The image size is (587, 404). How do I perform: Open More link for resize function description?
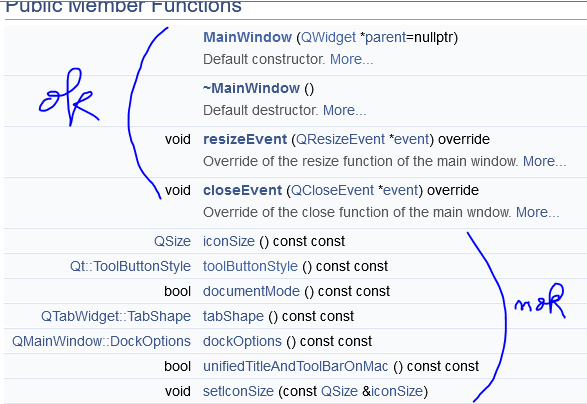544,161
